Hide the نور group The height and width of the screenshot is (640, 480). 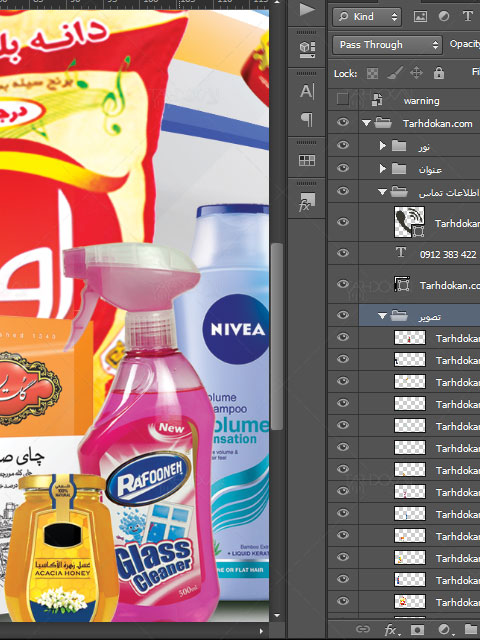[343, 145]
